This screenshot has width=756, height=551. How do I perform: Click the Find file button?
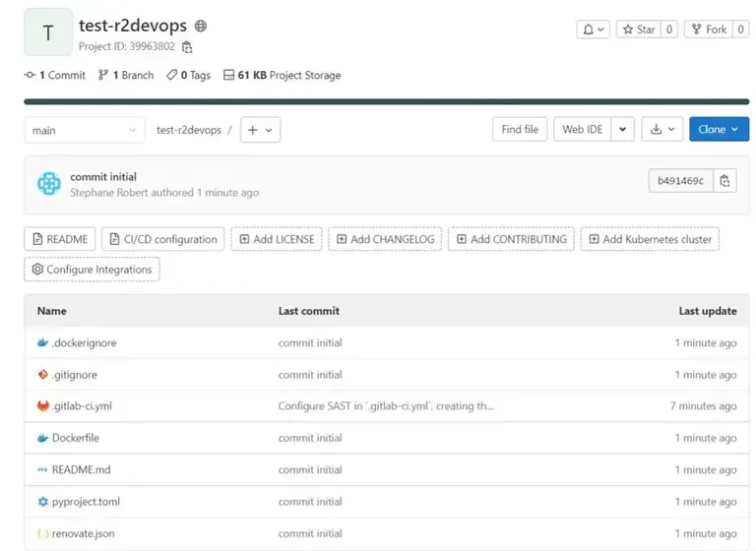(520, 129)
